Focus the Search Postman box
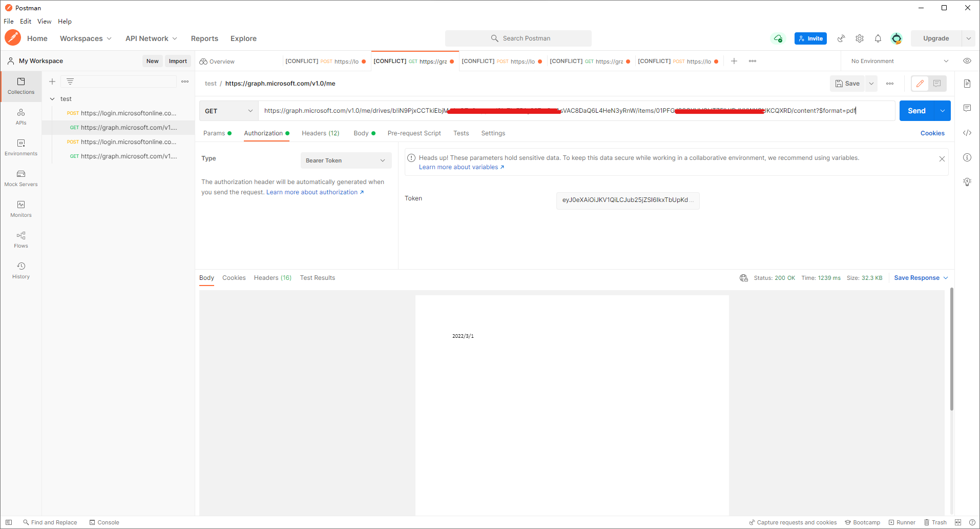The height and width of the screenshot is (529, 980). pyautogui.click(x=518, y=38)
